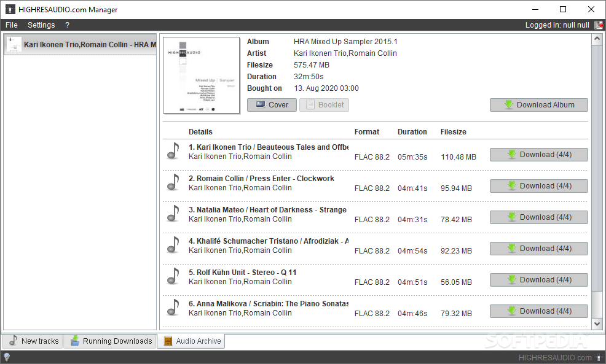Select the Kari Ikonen Trio album in sidebar
The height and width of the screenshot is (364, 606).
point(80,44)
